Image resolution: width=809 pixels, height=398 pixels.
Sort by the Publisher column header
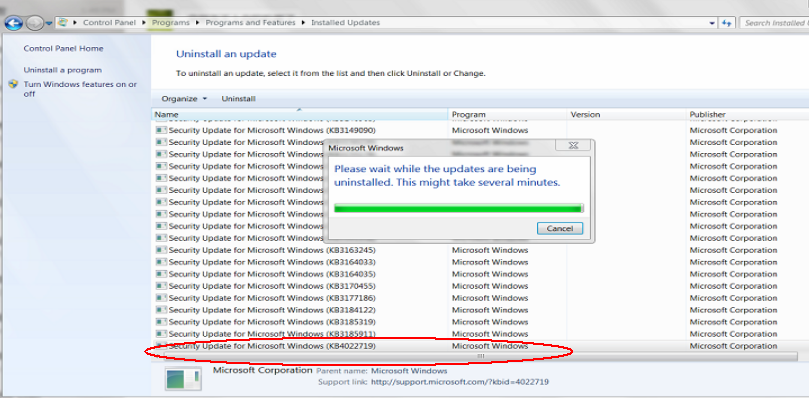[748, 114]
